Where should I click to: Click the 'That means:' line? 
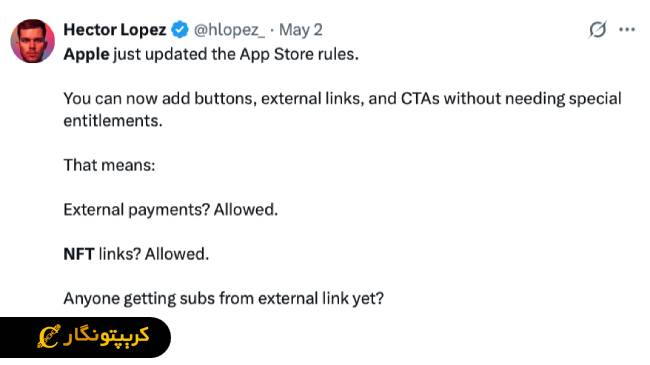(x=109, y=165)
